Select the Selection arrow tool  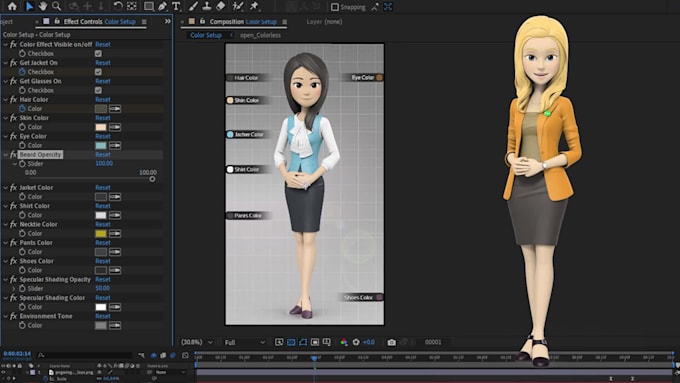pos(29,6)
